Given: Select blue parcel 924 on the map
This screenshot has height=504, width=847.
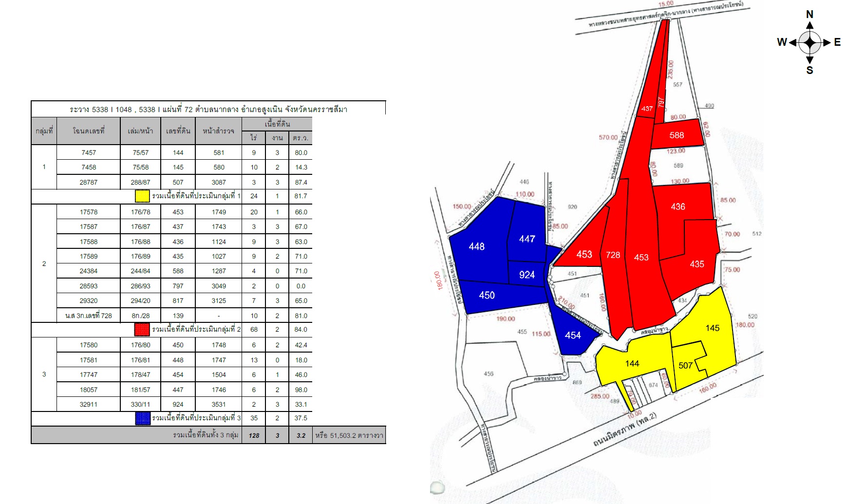Looking at the screenshot, I should tap(527, 274).
